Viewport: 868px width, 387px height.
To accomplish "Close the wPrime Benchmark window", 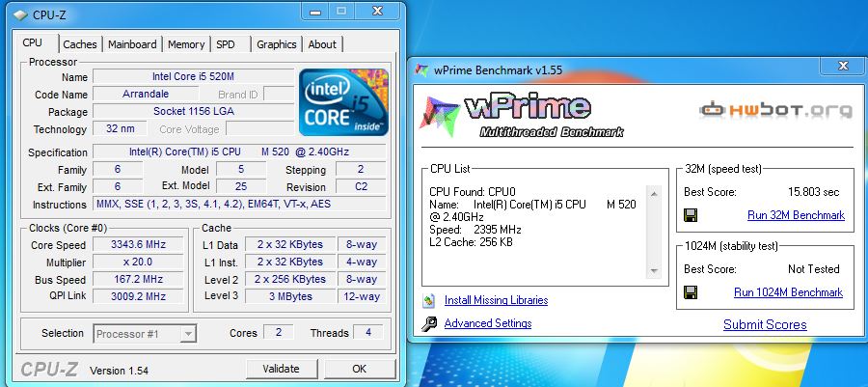I will [x=843, y=67].
